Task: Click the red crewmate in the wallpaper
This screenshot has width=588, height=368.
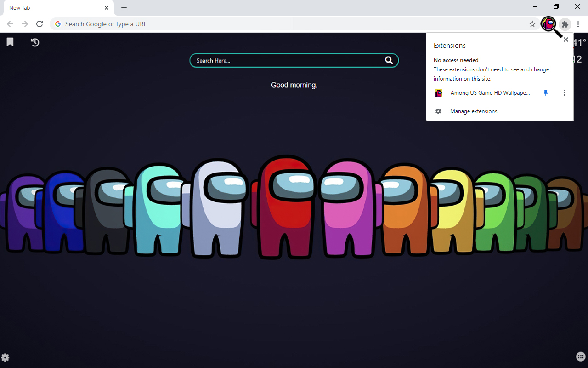Action: pos(285,207)
